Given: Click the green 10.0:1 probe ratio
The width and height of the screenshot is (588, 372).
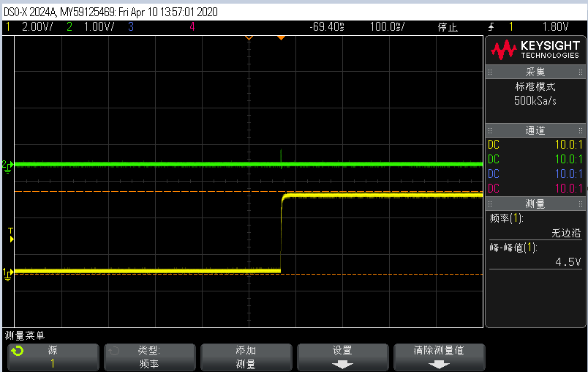Looking at the screenshot, I should [569, 159].
